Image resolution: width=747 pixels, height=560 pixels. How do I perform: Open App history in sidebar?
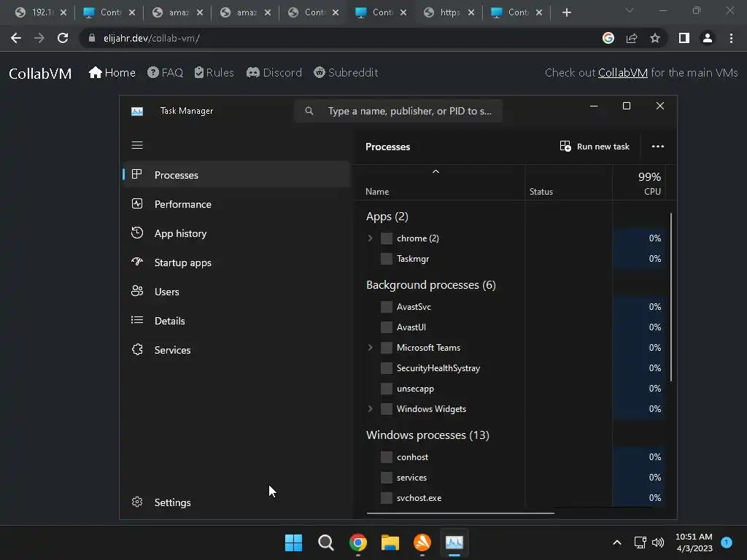point(237,233)
